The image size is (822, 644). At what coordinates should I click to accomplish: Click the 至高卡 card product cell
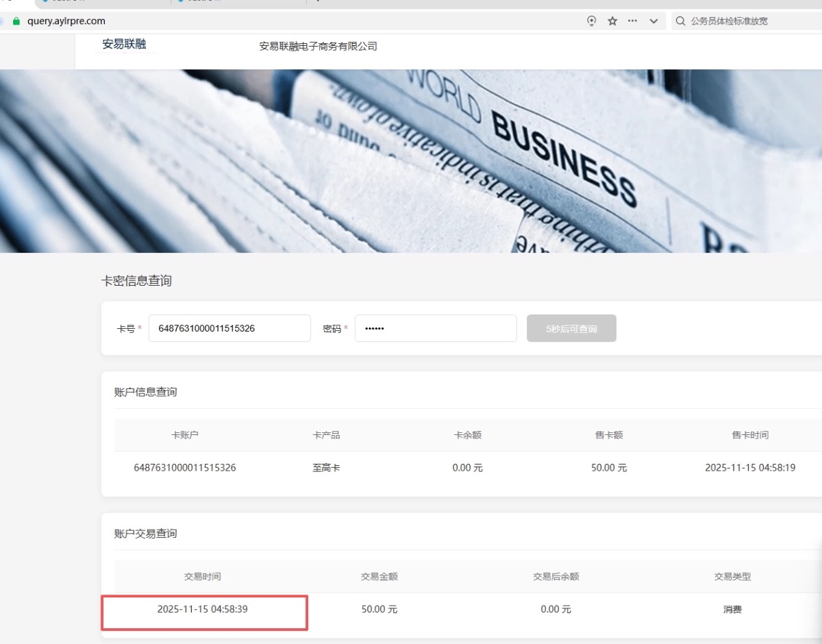(326, 468)
